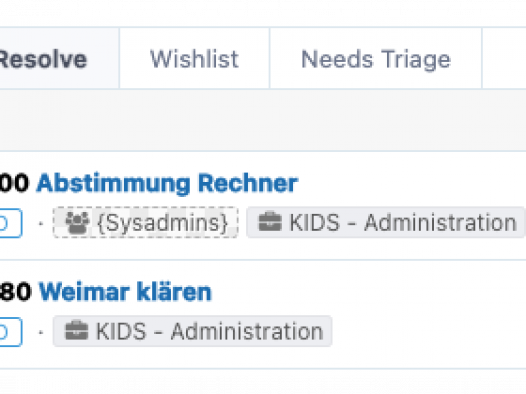Click blue outlined badge in Abstimmung Rechner row
Viewport: 526px width, 394px height.
tap(11, 223)
